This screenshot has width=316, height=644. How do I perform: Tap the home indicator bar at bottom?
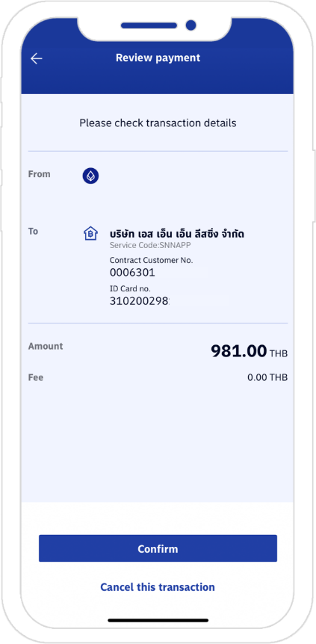pos(158,620)
